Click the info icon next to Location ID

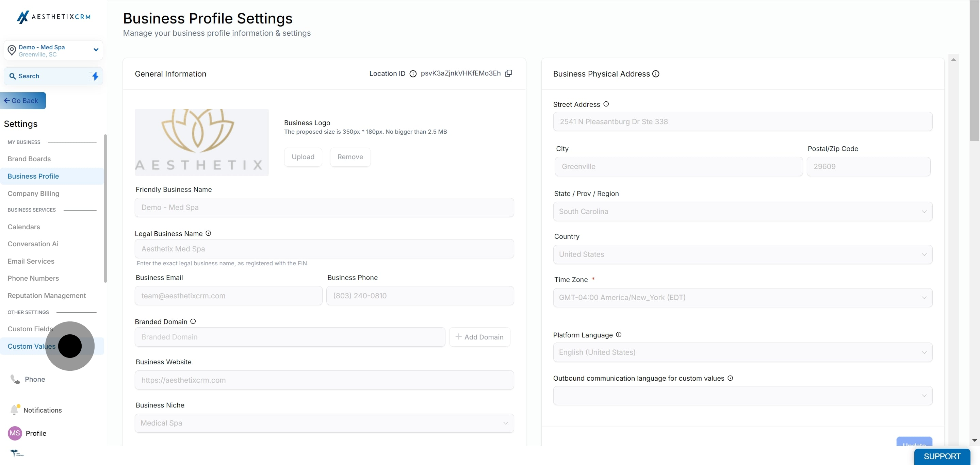413,74
